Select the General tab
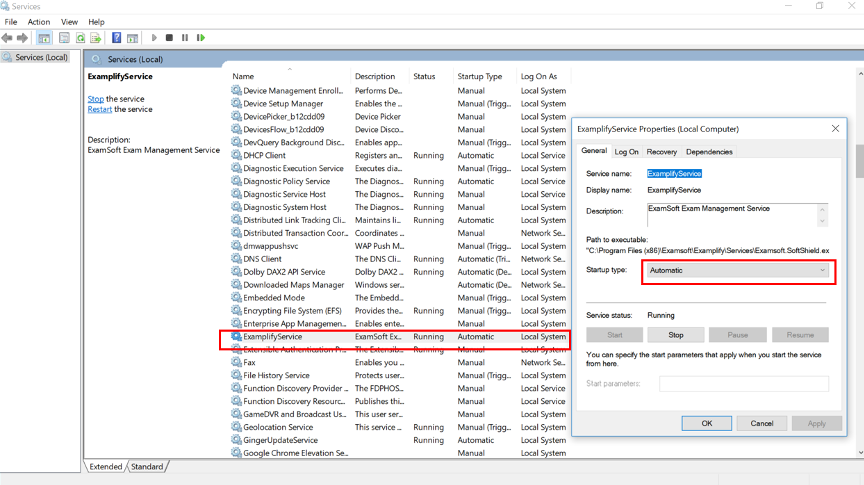 click(x=594, y=150)
